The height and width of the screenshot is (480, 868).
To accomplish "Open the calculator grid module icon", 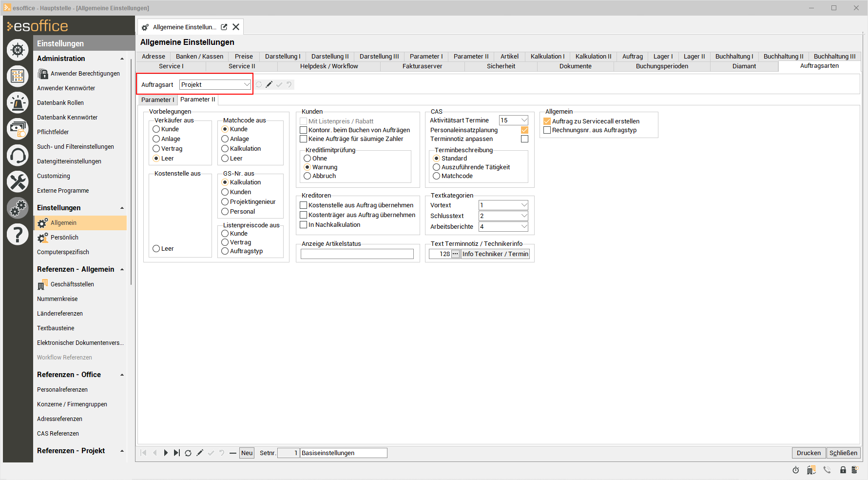I will coord(18,76).
